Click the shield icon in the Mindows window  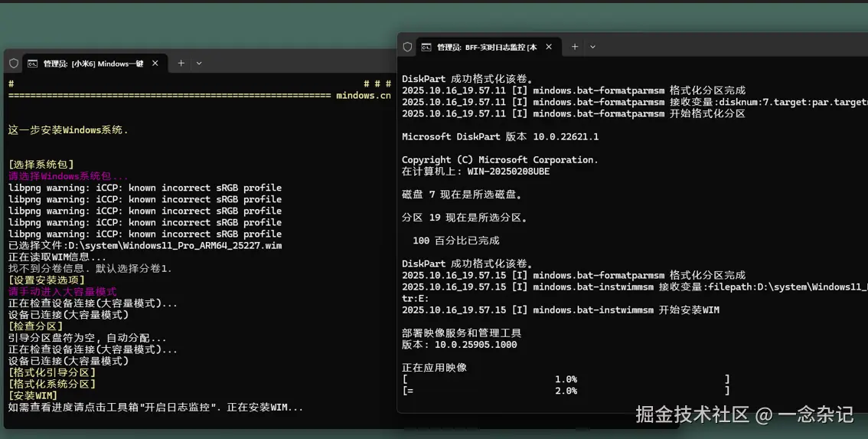(x=14, y=63)
